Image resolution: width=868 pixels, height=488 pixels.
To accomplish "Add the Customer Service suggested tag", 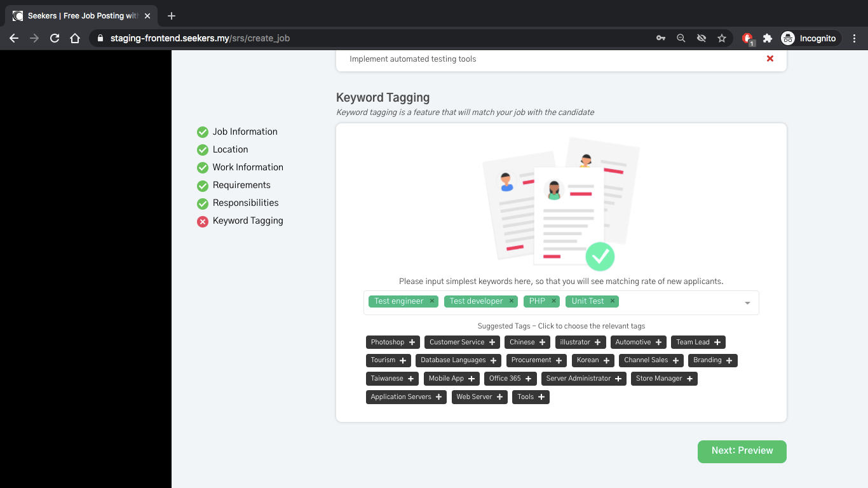I will click(x=462, y=342).
